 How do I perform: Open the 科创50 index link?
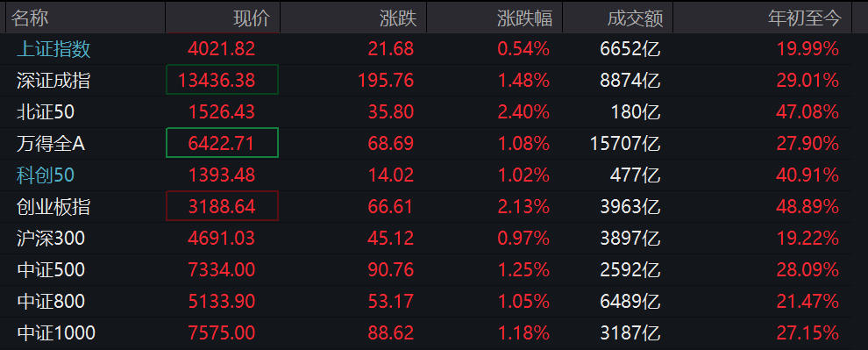(x=46, y=175)
